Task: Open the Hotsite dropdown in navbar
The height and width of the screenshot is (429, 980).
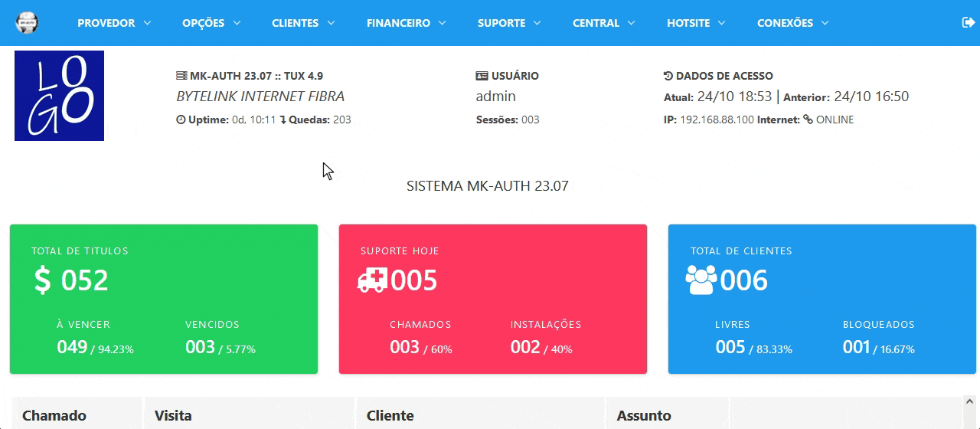Action: (x=696, y=23)
